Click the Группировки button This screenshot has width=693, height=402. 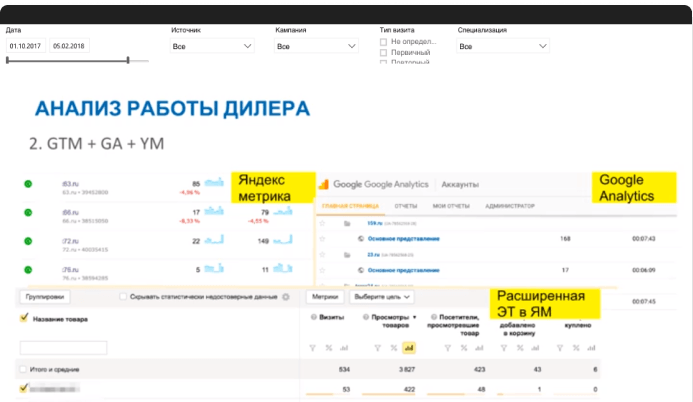[x=45, y=297]
